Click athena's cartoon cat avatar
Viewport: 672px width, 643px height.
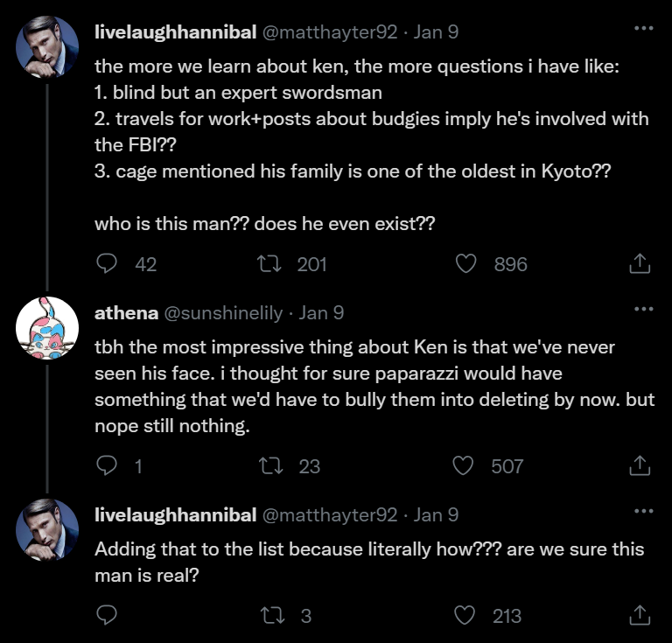click(x=47, y=327)
